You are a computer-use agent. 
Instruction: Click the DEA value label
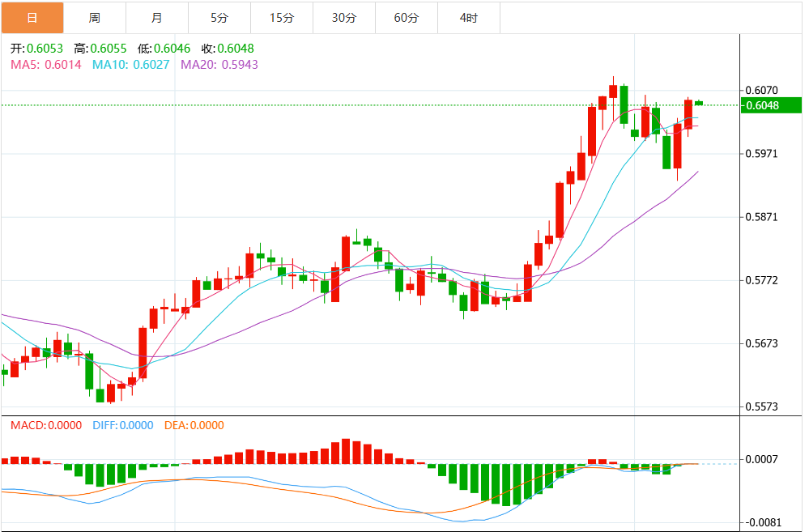[x=194, y=426]
